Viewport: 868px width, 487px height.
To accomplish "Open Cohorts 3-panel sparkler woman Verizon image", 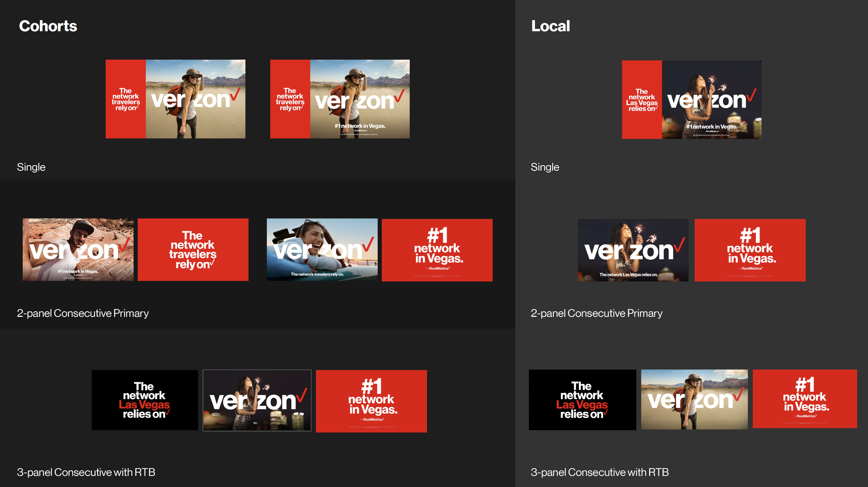I will 257,400.
